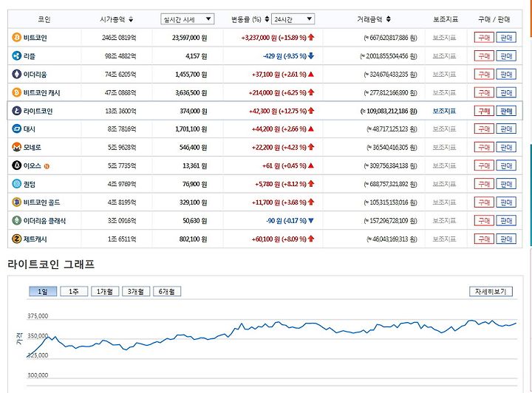Open 보조지표 link for 리플

pos(445,56)
